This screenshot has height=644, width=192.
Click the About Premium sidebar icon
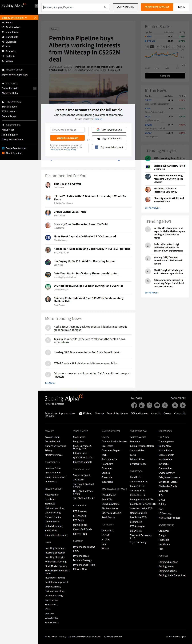tap(3, 153)
